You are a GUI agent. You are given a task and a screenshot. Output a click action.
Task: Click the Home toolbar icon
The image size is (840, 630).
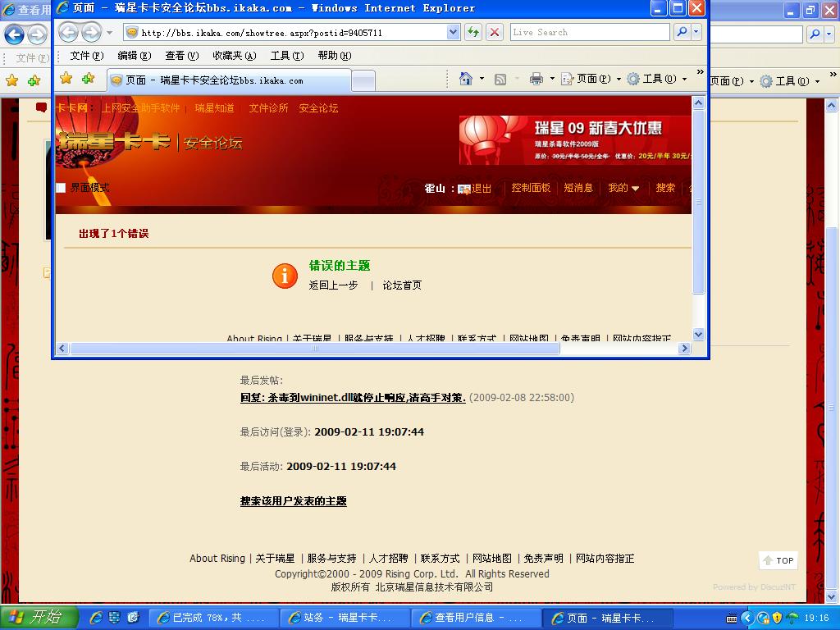[466, 80]
